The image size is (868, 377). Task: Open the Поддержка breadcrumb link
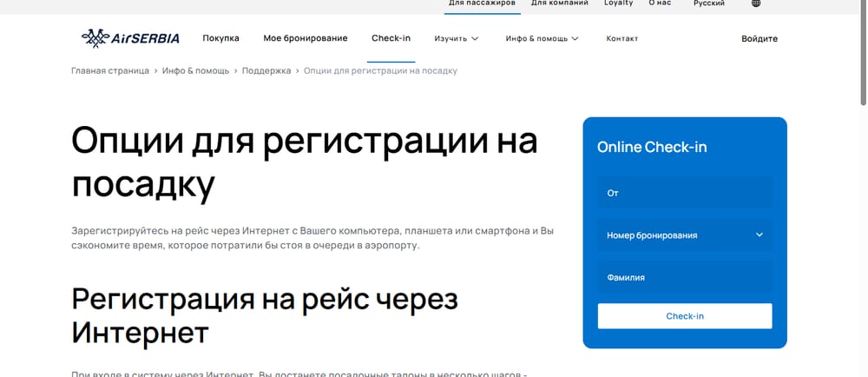tap(266, 71)
